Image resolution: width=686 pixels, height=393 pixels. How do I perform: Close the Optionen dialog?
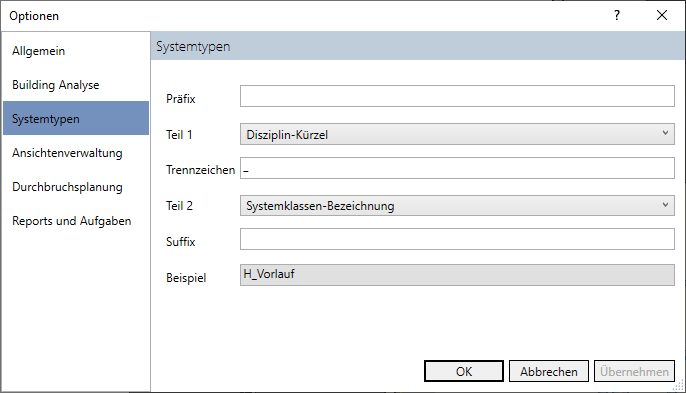pyautogui.click(x=662, y=15)
